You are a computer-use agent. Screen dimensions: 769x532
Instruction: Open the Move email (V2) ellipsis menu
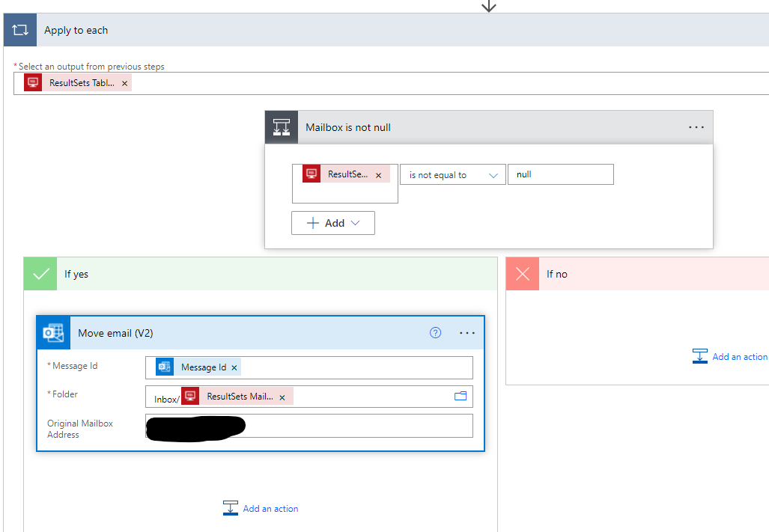467,333
